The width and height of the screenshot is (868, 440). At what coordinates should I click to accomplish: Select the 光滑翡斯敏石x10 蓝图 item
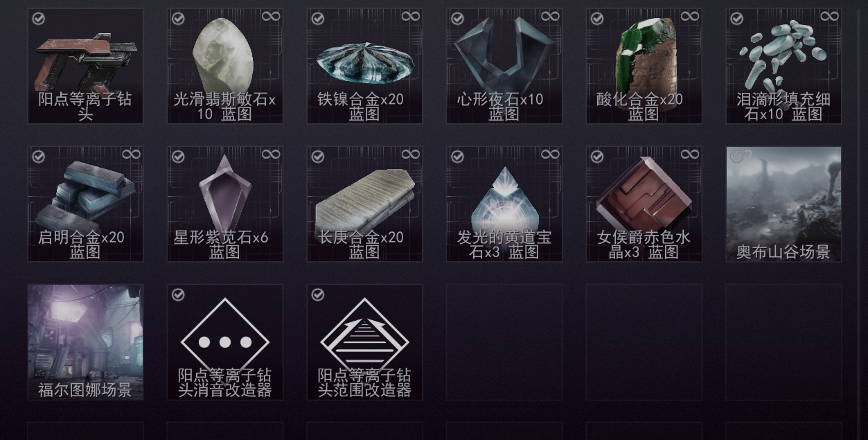click(x=225, y=66)
